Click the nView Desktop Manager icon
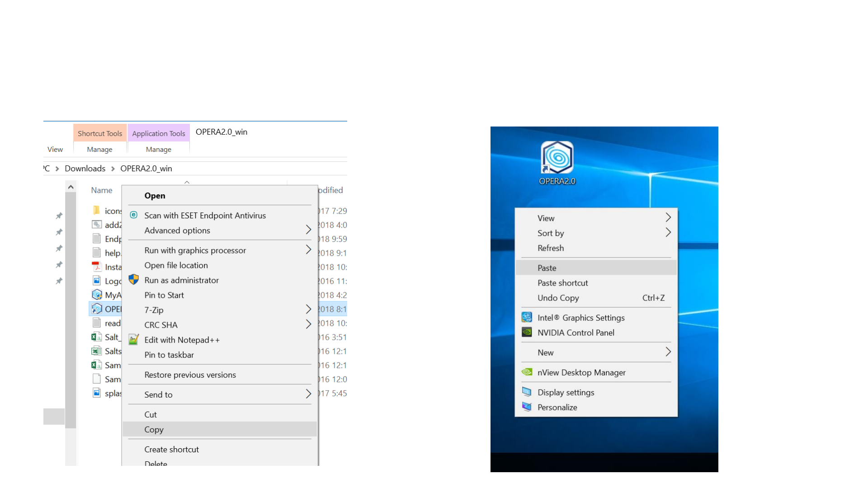The height and width of the screenshot is (488, 868). 527,372
